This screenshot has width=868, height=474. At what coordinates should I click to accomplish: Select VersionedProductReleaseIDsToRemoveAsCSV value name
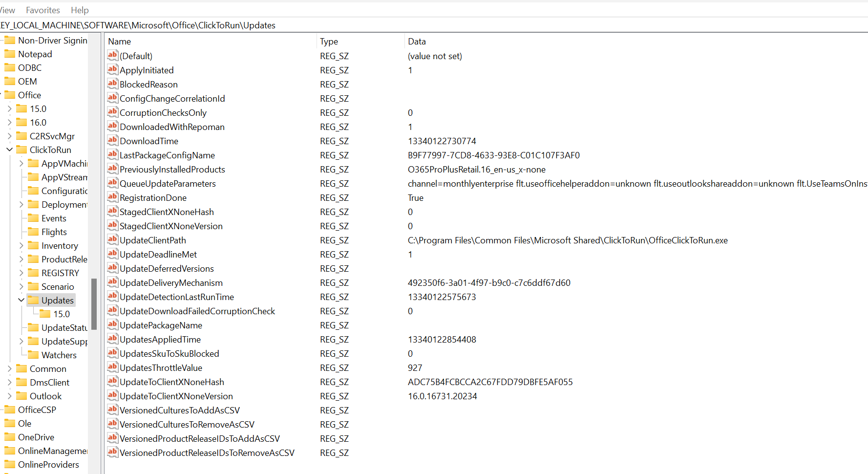207,452
